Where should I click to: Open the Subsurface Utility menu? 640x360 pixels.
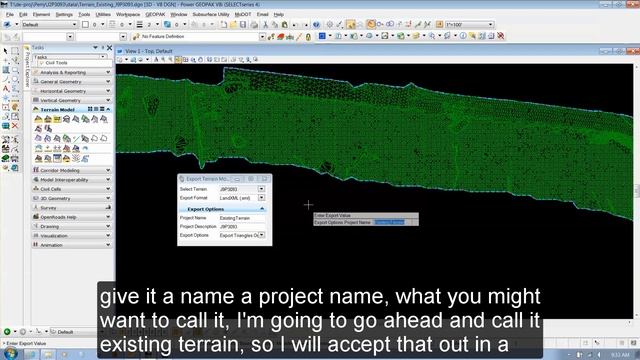click(211, 14)
